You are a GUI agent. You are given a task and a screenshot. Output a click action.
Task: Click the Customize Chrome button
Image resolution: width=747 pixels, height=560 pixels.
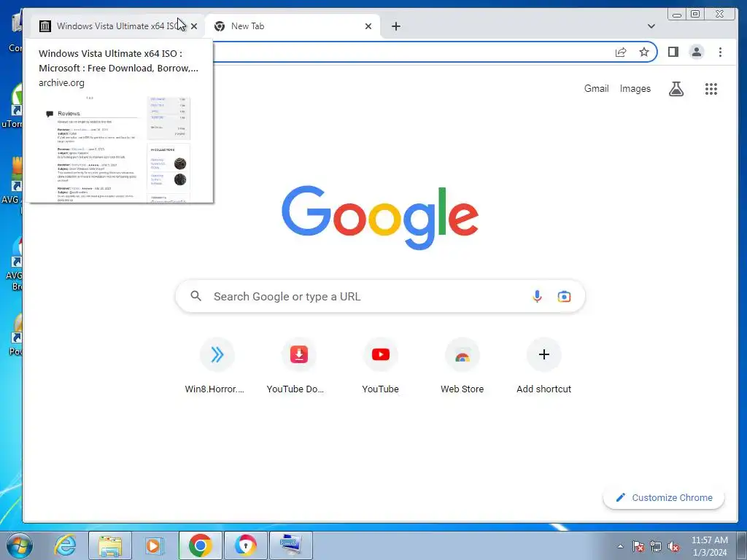[x=664, y=497]
